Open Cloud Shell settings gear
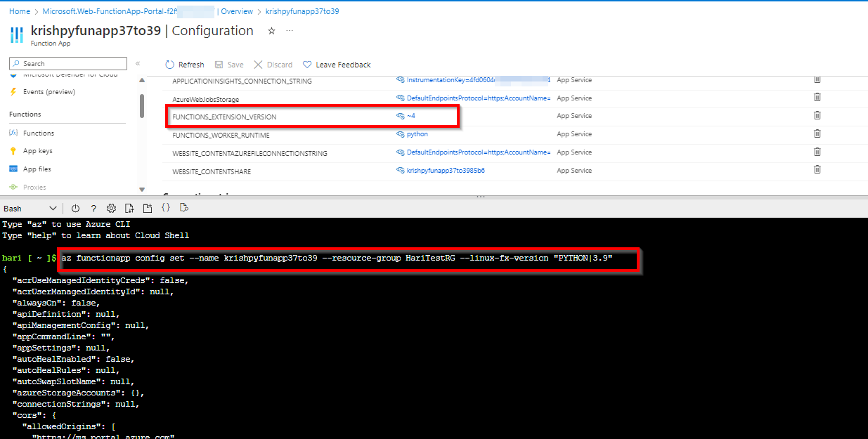The image size is (868, 439). (111, 209)
